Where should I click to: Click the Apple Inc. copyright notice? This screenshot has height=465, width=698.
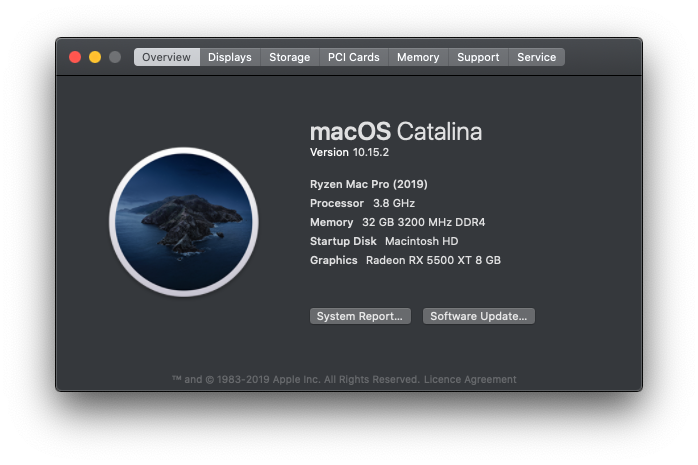click(296, 380)
